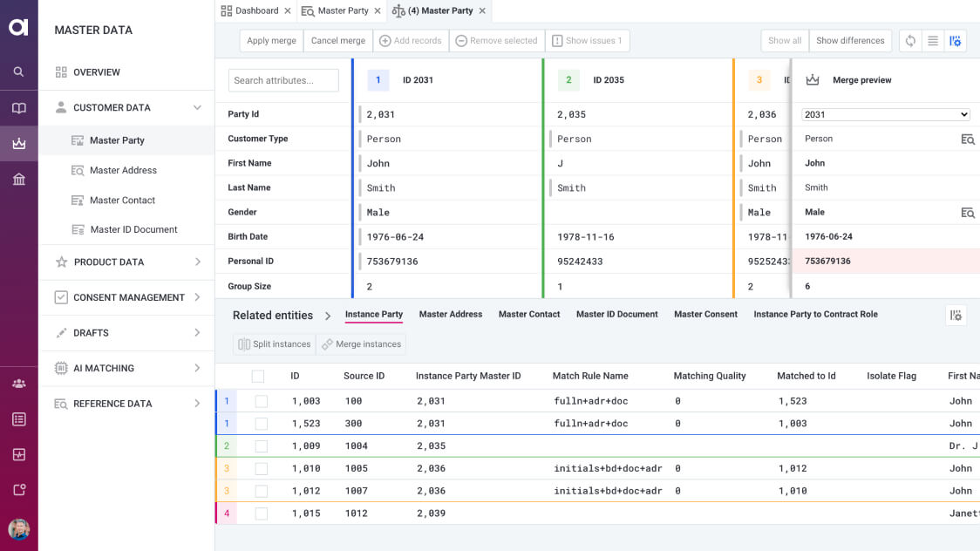Click the EQ reference icon next to Person

click(968, 139)
